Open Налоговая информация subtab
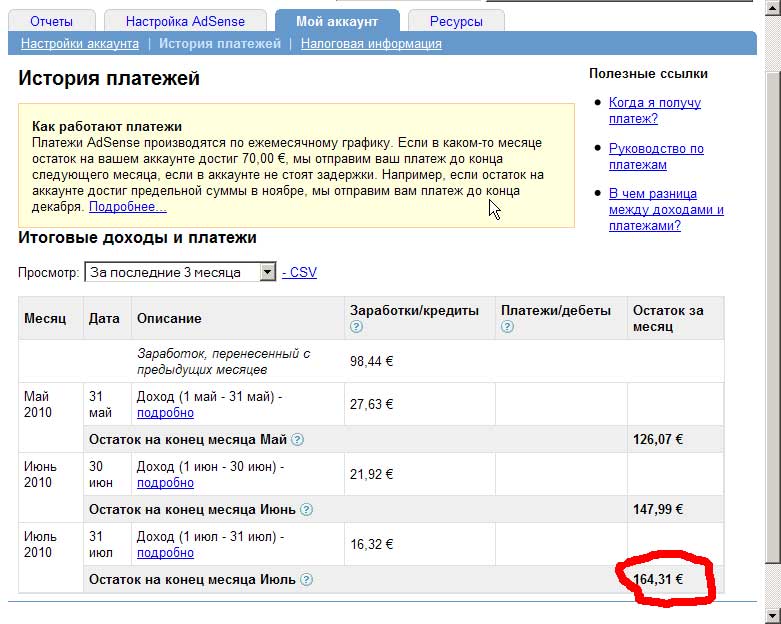Image resolution: width=781 pixels, height=624 pixels. tap(371, 44)
